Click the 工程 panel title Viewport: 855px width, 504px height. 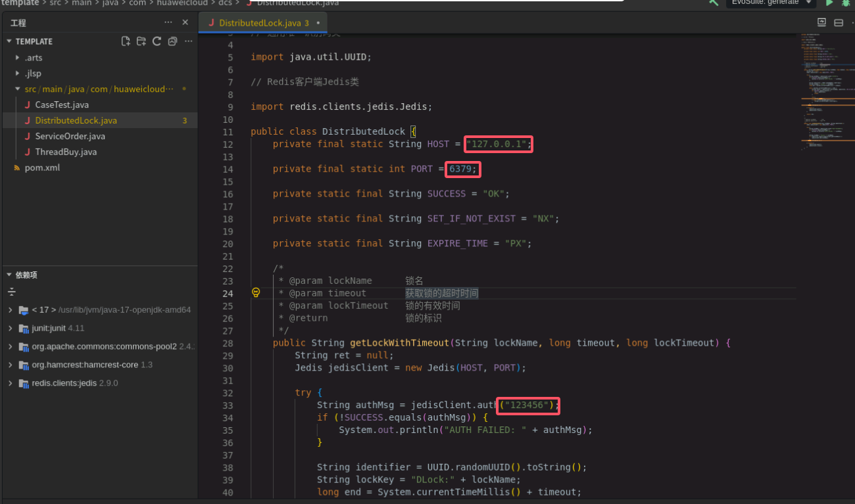(18, 22)
